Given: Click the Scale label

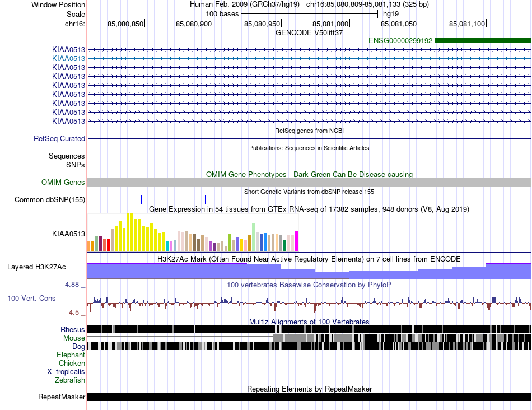Looking at the screenshot, I should 76,14.
